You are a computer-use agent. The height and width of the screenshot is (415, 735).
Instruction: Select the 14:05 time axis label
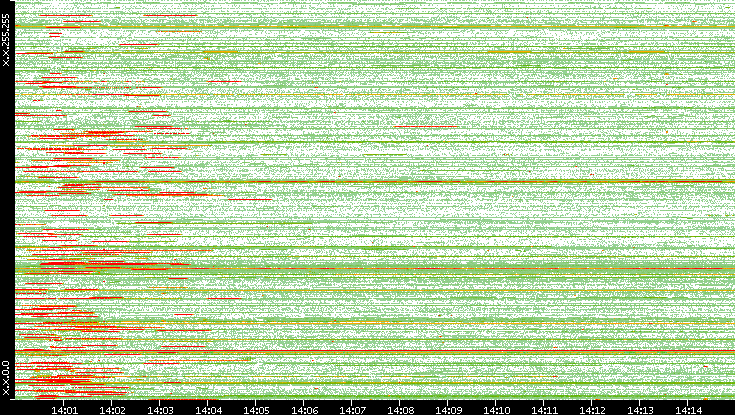[x=256, y=409]
